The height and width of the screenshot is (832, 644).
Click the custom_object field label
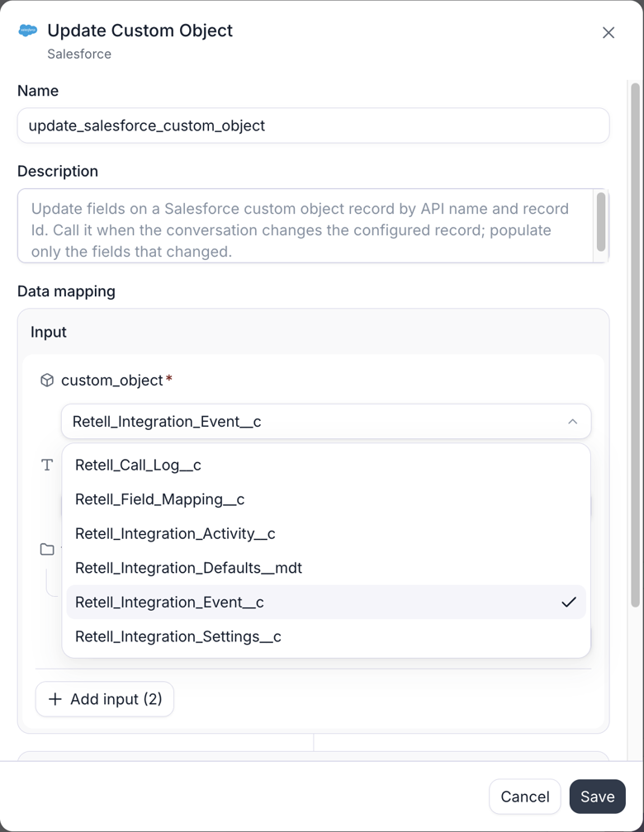click(112, 381)
